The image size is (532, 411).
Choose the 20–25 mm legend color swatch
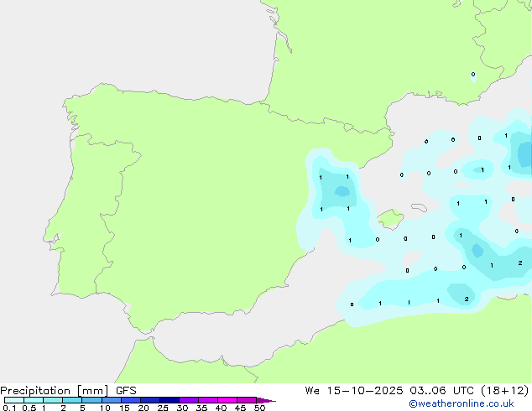point(150,400)
